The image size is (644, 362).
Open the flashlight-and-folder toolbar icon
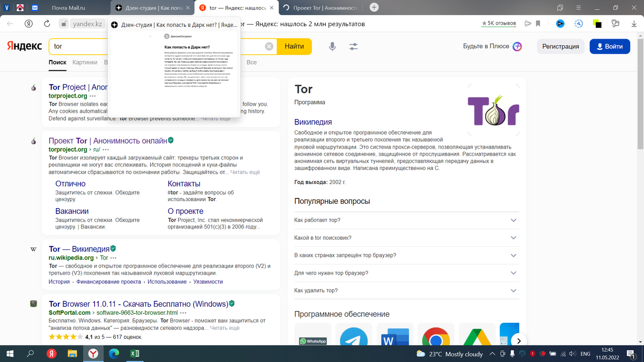click(x=616, y=24)
